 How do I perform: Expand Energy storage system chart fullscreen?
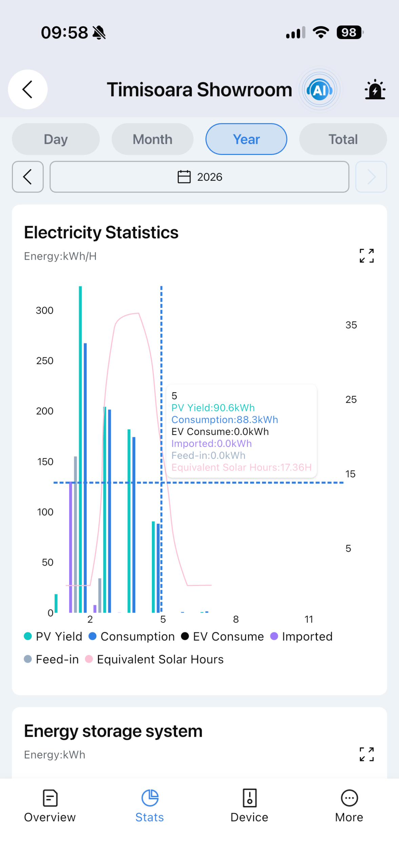[x=366, y=754]
